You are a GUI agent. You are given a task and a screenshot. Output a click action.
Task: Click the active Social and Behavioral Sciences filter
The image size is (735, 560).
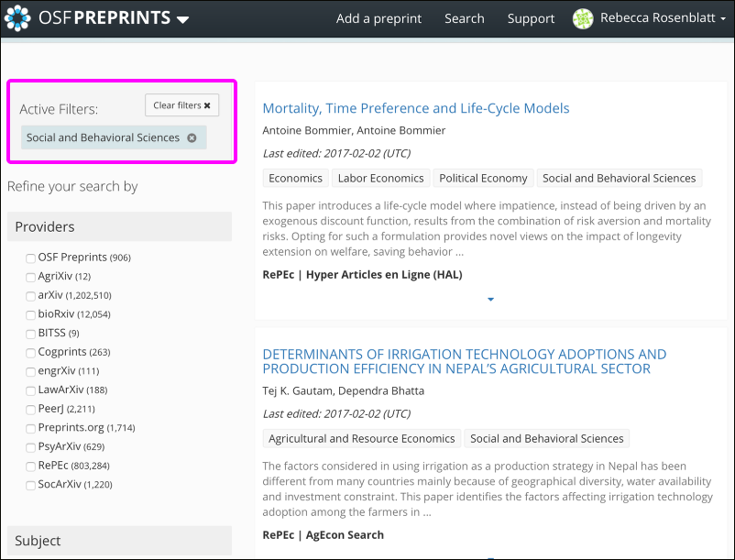pyautogui.click(x=114, y=137)
